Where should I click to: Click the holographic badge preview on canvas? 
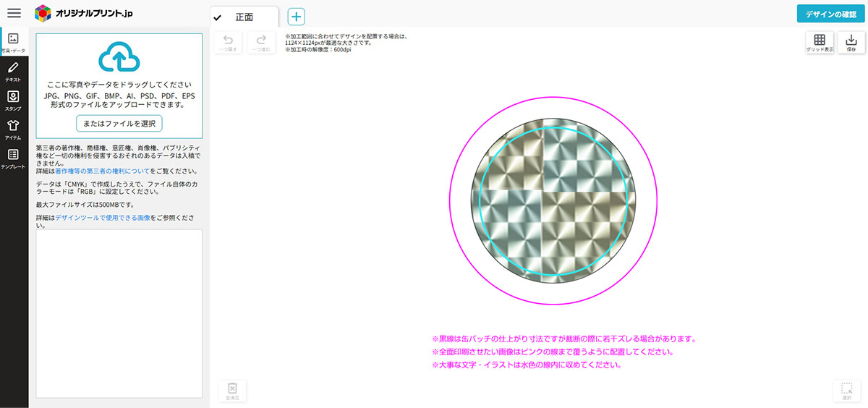click(x=553, y=200)
